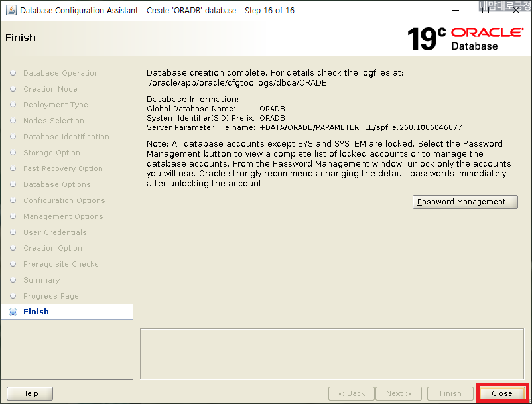Click the Database Options step
The height and width of the screenshot is (404, 532).
click(x=57, y=184)
